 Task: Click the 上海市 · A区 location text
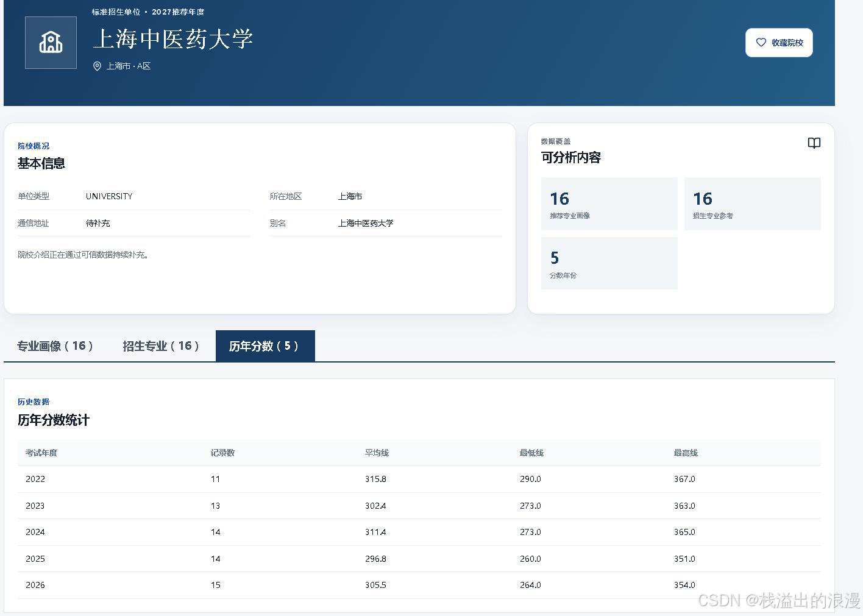(x=129, y=66)
